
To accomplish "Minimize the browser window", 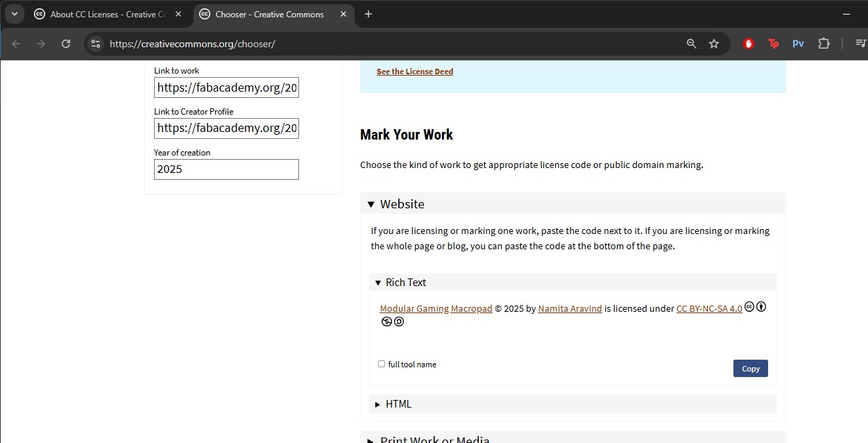I will pos(846,14).
